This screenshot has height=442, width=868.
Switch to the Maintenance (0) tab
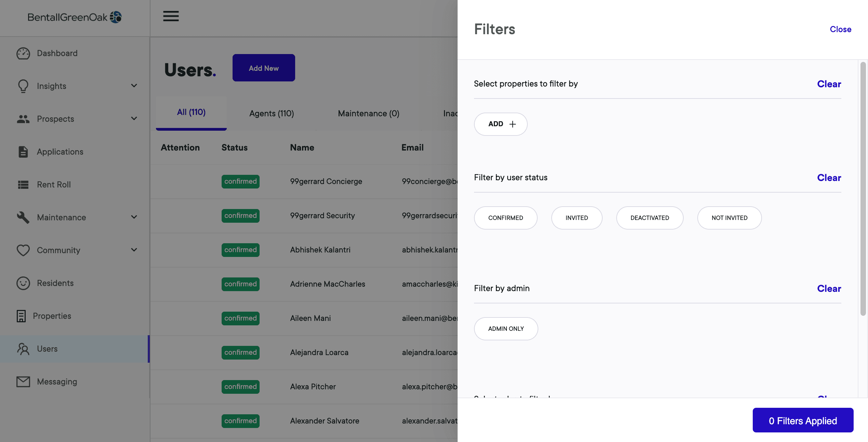(x=368, y=113)
